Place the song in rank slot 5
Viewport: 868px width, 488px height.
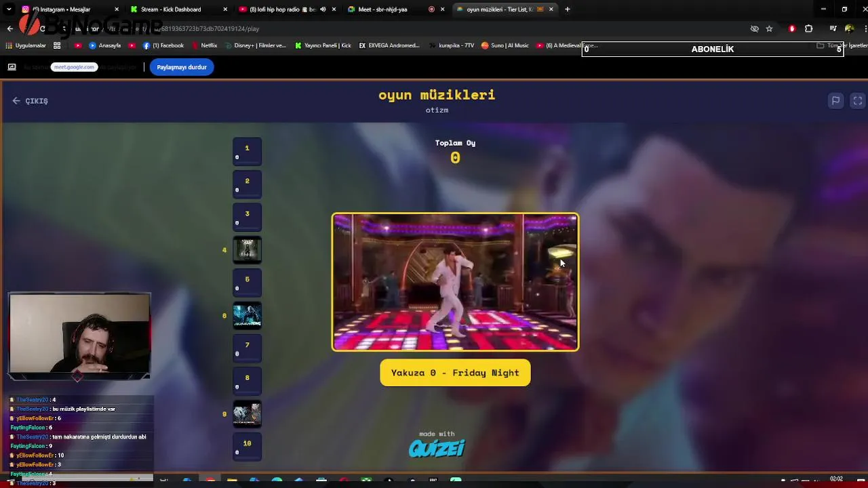(x=247, y=283)
